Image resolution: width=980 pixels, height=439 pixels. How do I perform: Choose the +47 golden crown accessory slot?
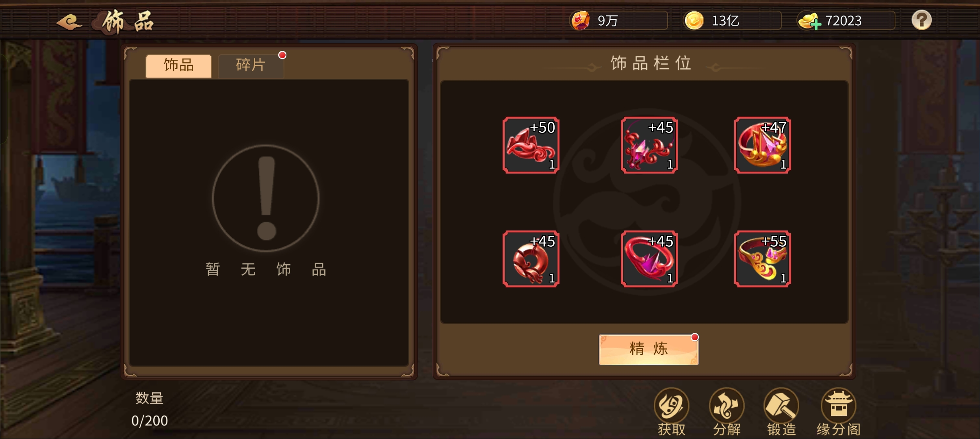pyautogui.click(x=762, y=145)
